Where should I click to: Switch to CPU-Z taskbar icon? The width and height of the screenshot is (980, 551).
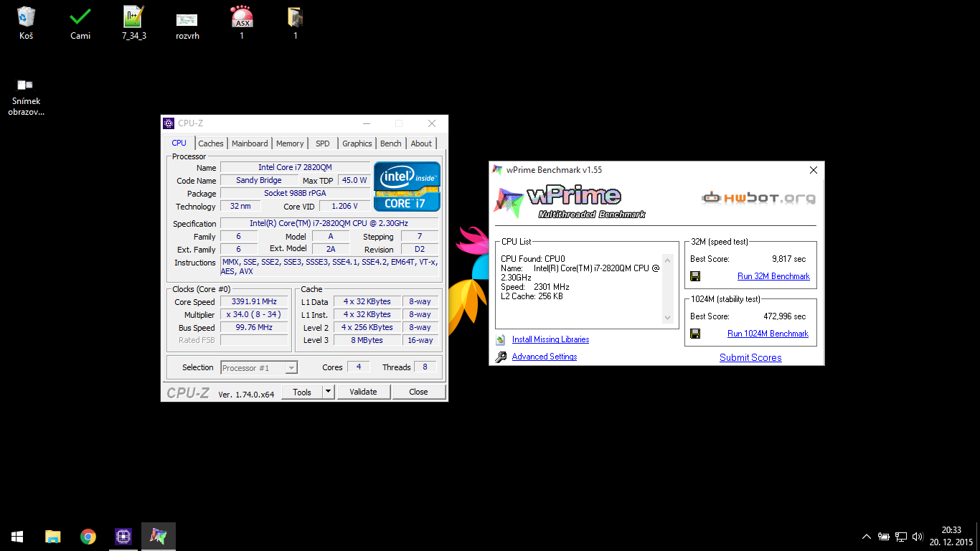coord(123,537)
